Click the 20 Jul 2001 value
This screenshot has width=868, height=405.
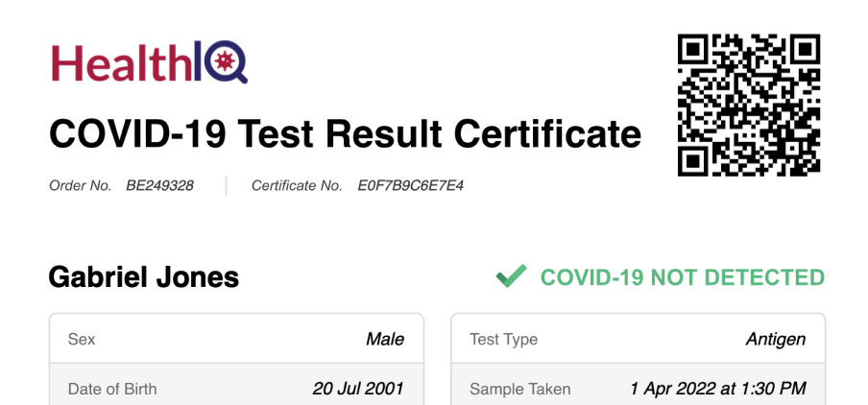coord(358,389)
